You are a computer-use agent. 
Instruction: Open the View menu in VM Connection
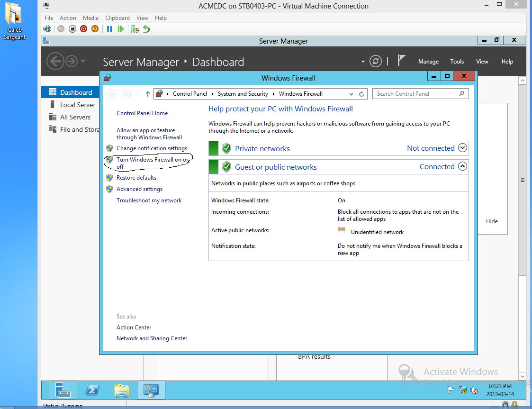[x=142, y=18]
